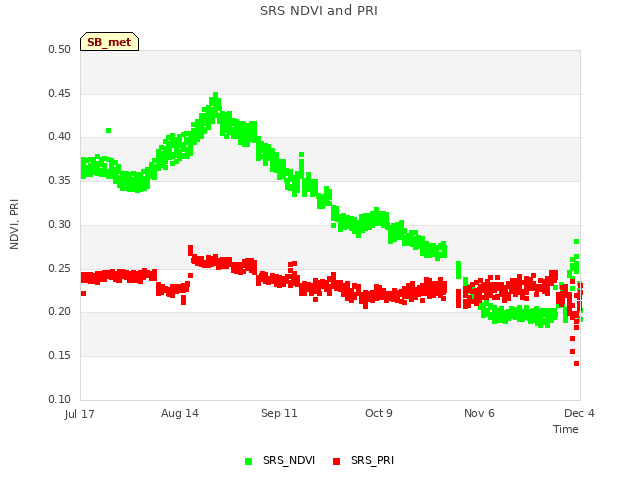The height and width of the screenshot is (480, 640).
Task: Click the SB_met label tag
Action: pos(109,42)
